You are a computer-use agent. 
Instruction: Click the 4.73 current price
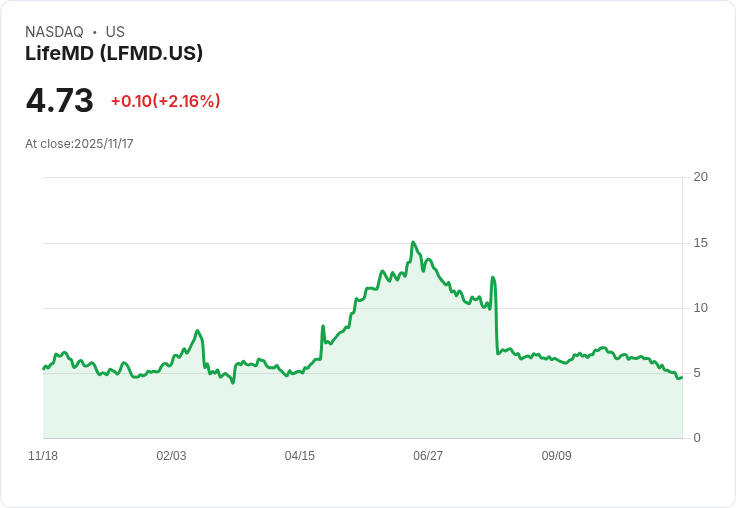pyautogui.click(x=59, y=100)
